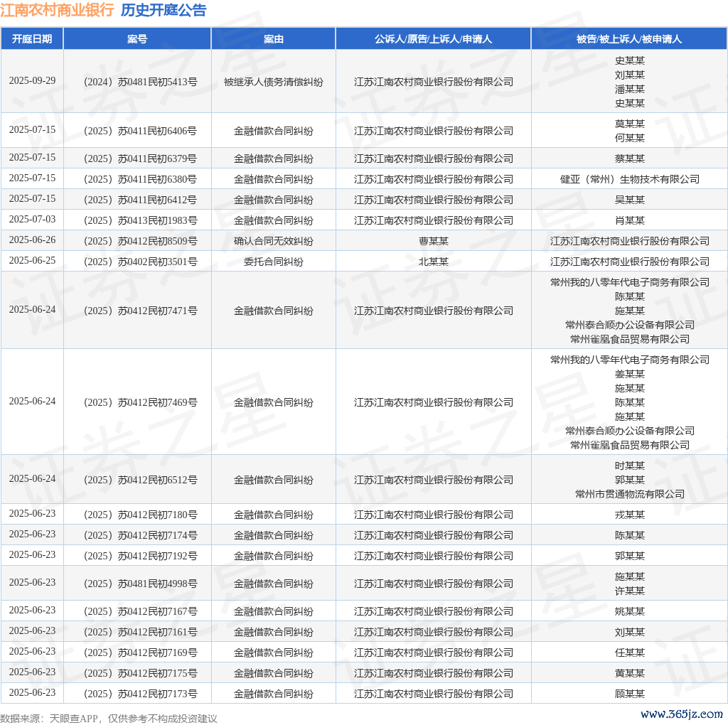The image size is (728, 725).
Task: Select case number 苏0411民初6380号
Action: (x=140, y=179)
